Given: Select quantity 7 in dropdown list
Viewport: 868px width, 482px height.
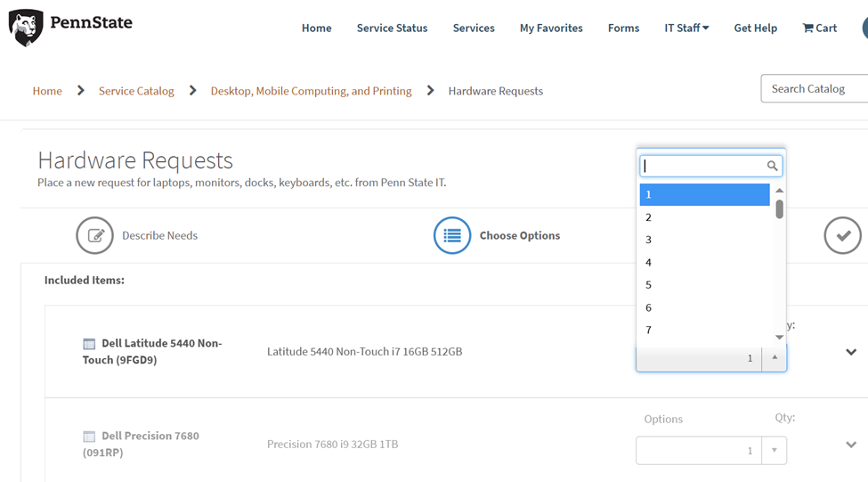Looking at the screenshot, I should pos(705,330).
